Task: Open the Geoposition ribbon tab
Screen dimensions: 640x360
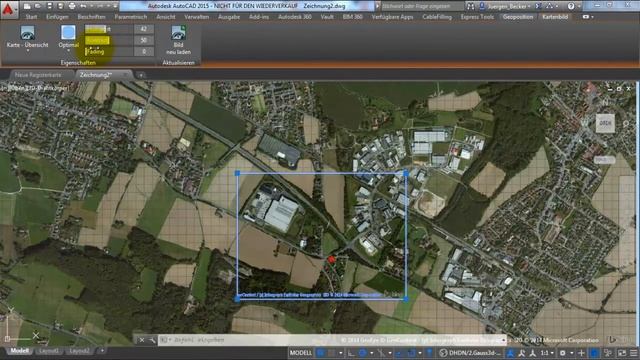Action: pyautogui.click(x=518, y=17)
